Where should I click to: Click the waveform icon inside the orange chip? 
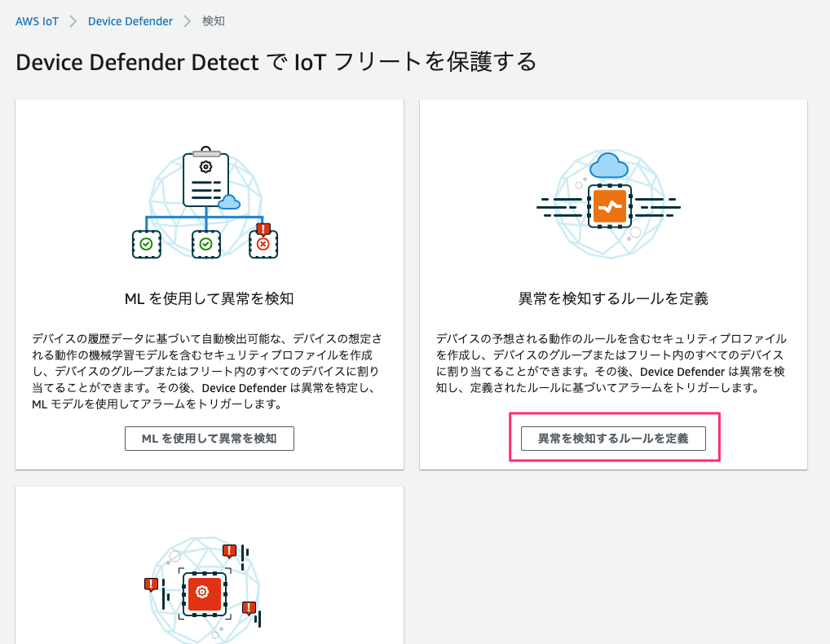pos(611,205)
